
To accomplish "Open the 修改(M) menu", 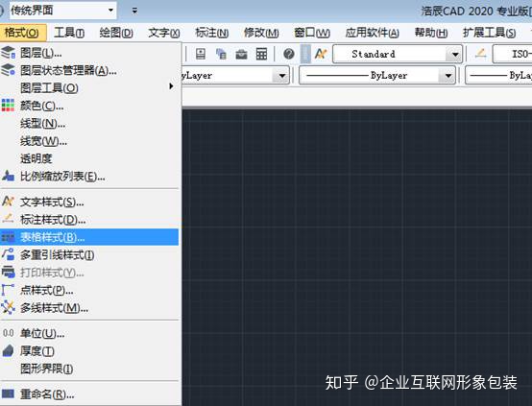I will 261,33.
